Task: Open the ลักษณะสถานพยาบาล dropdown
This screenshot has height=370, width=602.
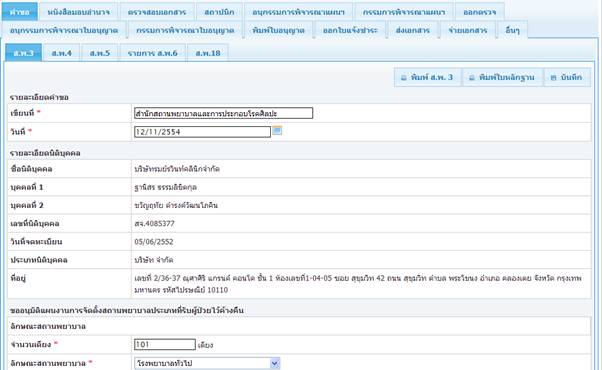Action: 207,363
